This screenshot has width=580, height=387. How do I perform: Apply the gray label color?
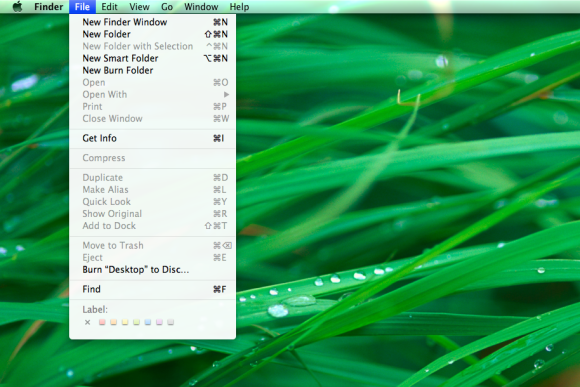click(171, 322)
